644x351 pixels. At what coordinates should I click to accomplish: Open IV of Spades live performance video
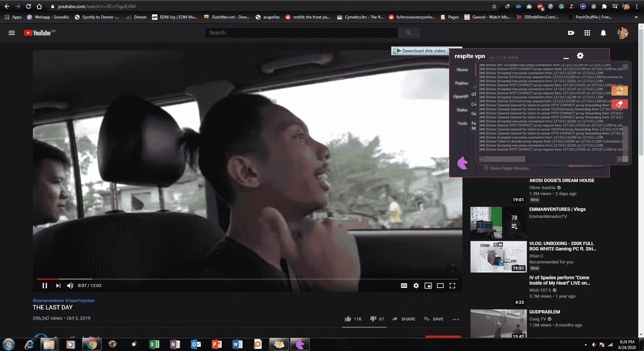[x=559, y=280]
